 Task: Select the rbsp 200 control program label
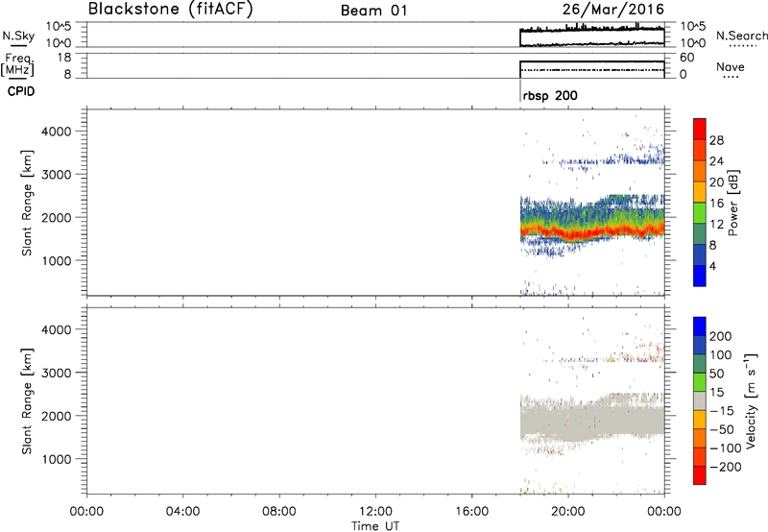550,96
